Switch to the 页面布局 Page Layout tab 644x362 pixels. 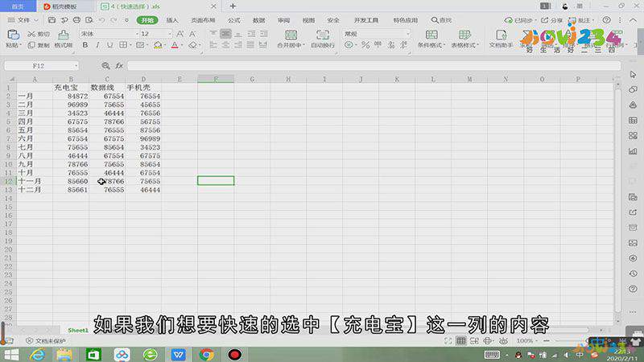tap(203, 20)
